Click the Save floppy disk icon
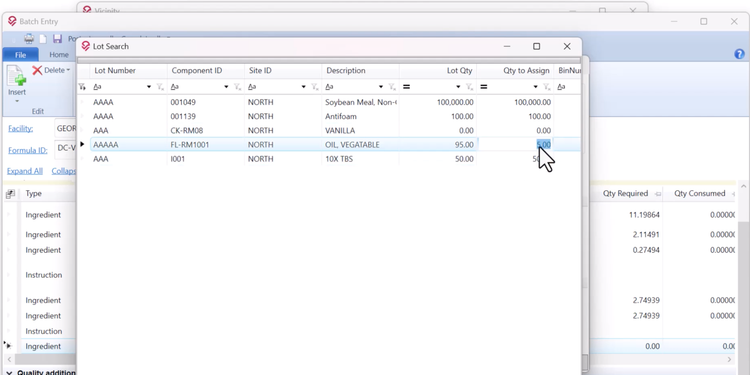The width and height of the screenshot is (750, 375). click(x=57, y=39)
